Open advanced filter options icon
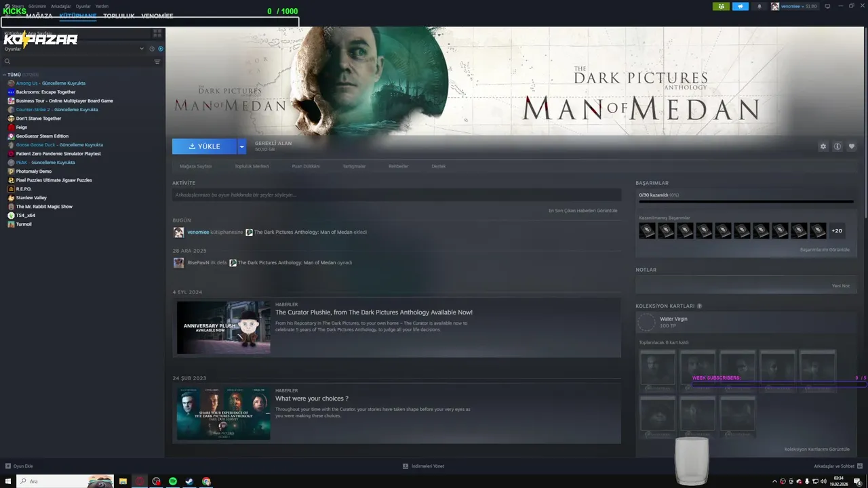The height and width of the screenshot is (488, 868). pos(157,62)
